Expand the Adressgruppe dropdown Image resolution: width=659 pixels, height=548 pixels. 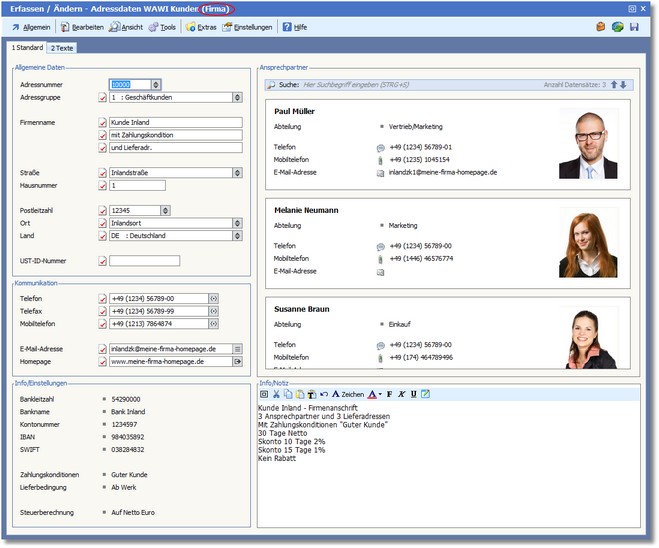tap(237, 98)
